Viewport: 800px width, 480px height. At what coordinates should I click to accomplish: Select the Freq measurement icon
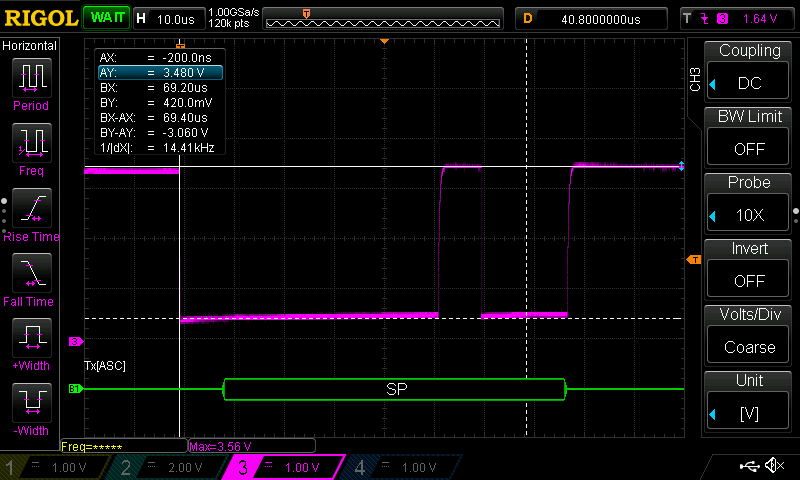(32, 143)
